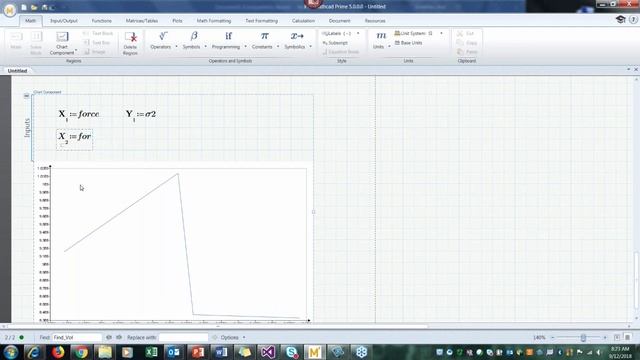Click the Find text input field
Screen dimensions: 640x360
click(x=77, y=338)
